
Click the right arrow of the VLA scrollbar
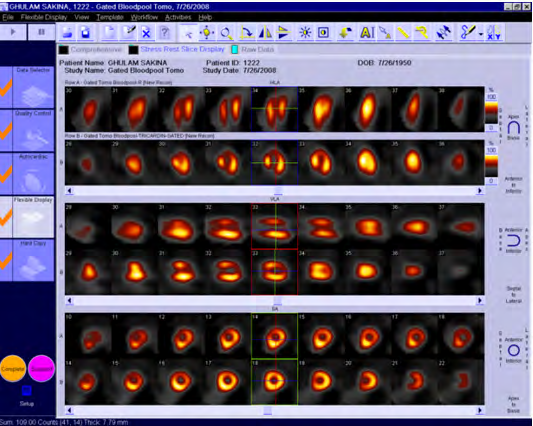pyautogui.click(x=480, y=301)
